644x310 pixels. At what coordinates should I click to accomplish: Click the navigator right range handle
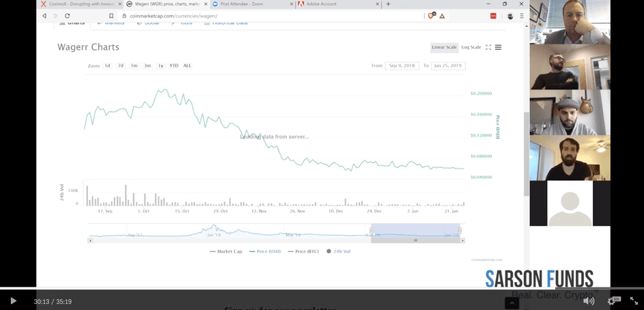[460, 230]
